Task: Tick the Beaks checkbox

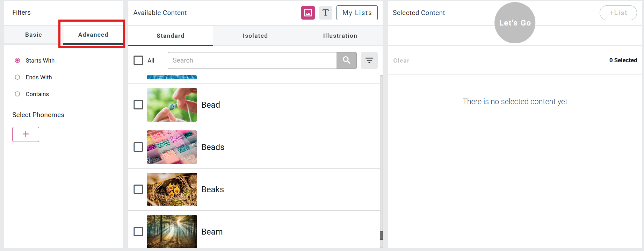Action: [138, 189]
